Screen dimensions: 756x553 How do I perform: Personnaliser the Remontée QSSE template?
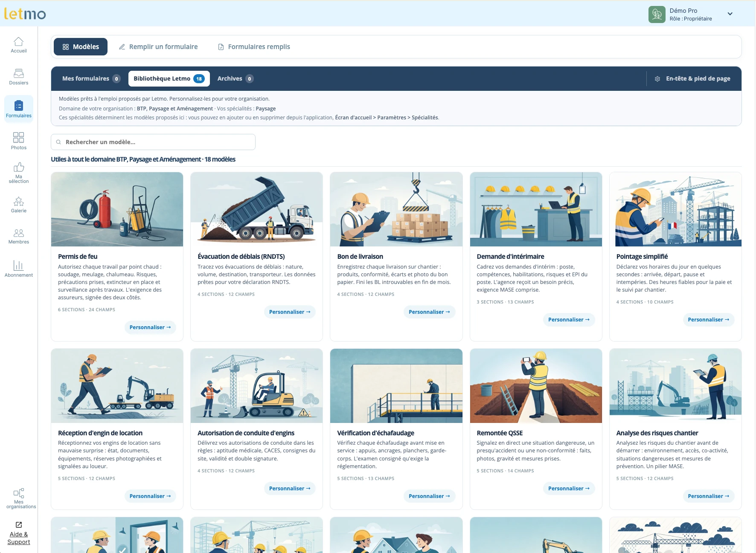coord(569,489)
